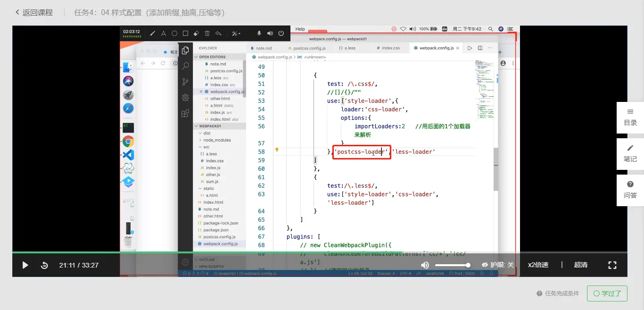Screen dimensions: 644x310
Task: Click the editor vertical scrollbar
Action: coord(496,169)
